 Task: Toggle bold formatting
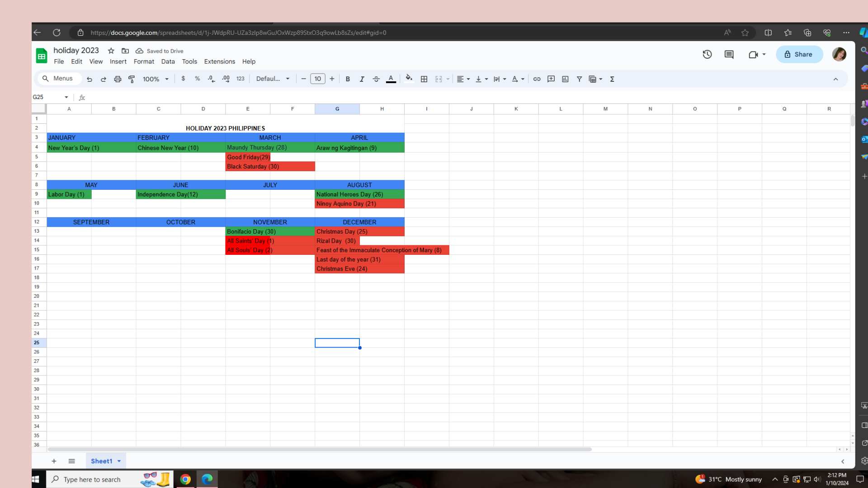[348, 79]
